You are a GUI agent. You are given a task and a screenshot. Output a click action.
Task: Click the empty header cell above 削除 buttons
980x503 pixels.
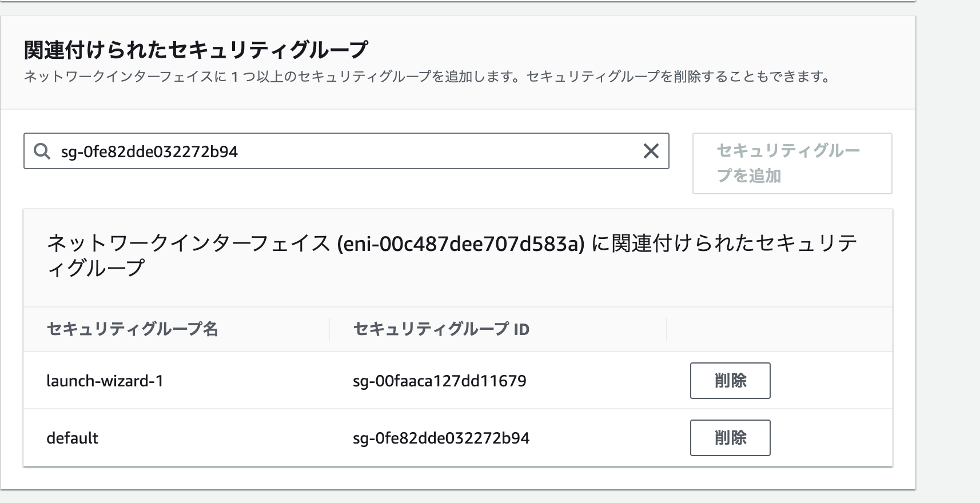pyautogui.click(x=778, y=329)
